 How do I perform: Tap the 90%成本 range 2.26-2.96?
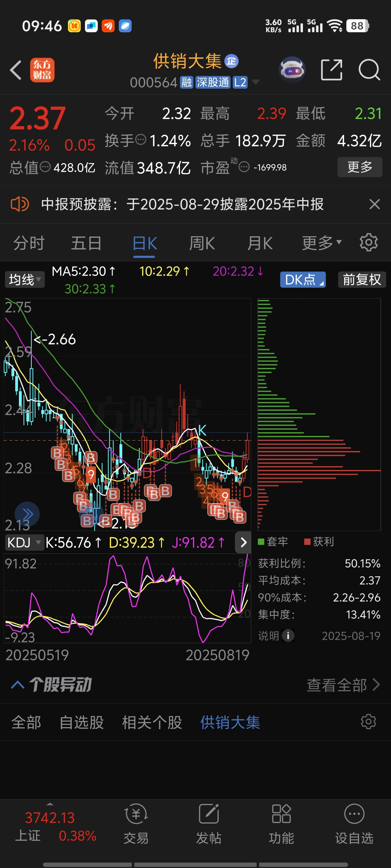357,597
